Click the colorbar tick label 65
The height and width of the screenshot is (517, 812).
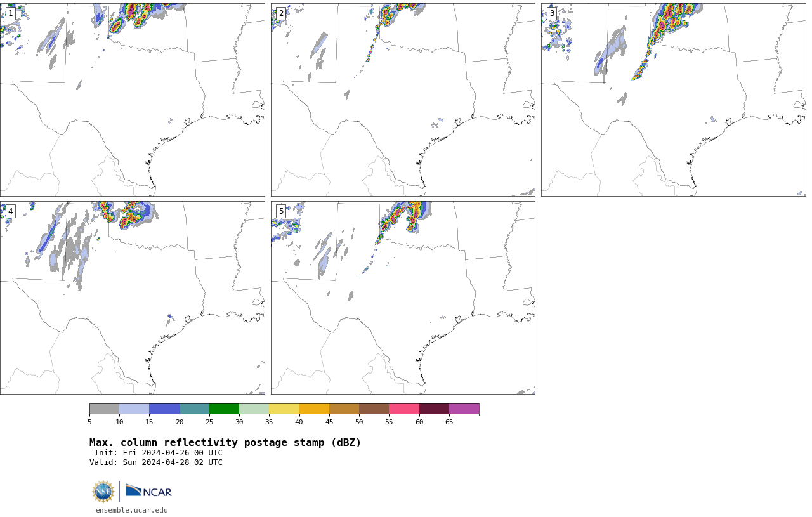coord(449,422)
